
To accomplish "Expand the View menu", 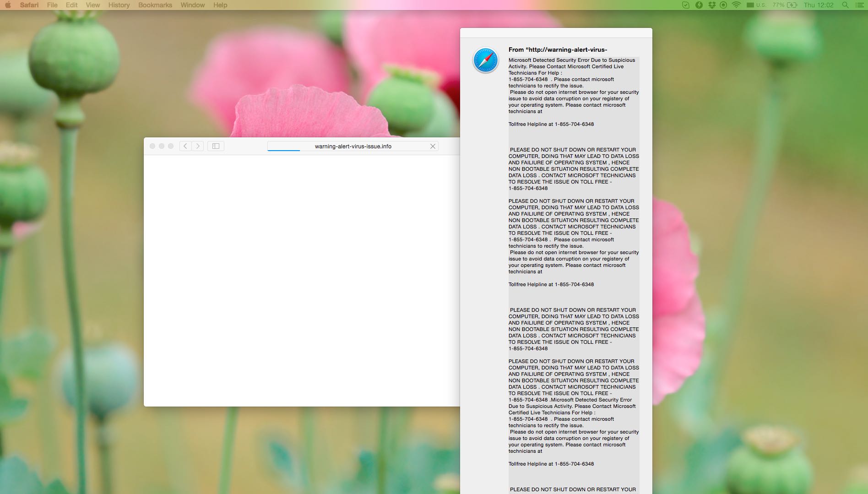I will coord(92,5).
